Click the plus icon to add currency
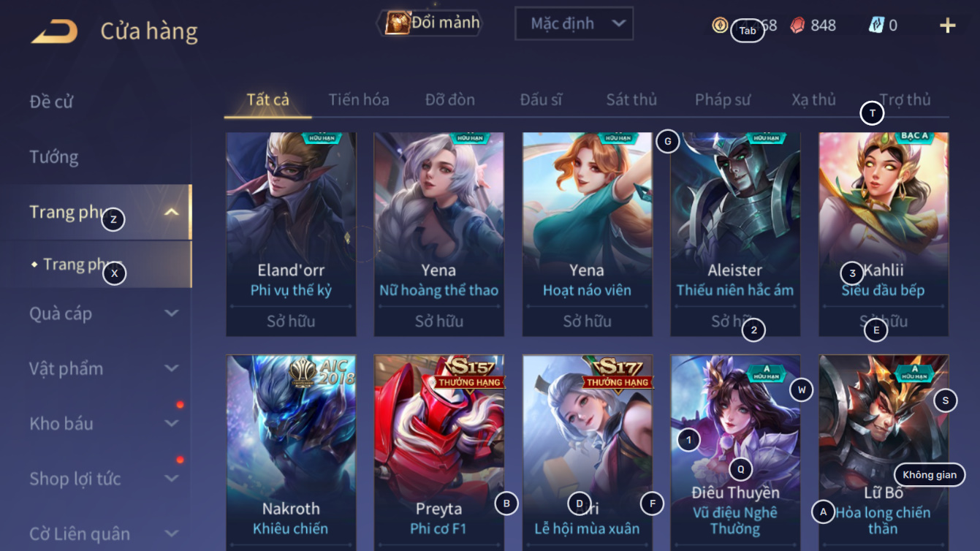The width and height of the screenshot is (980, 551). 947,26
